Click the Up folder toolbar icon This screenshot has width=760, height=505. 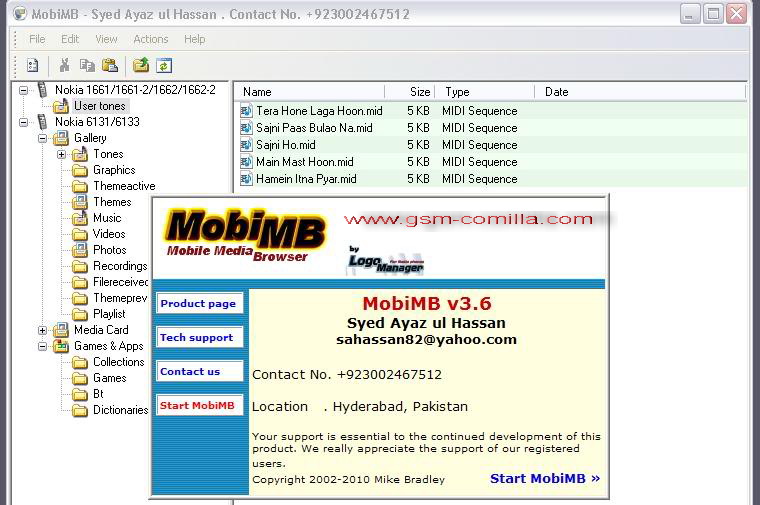[x=141, y=65]
